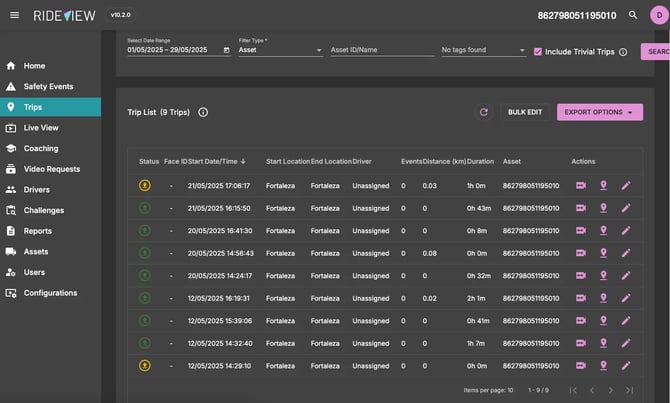
Task: Click the user avatar D icon
Action: tap(657, 15)
